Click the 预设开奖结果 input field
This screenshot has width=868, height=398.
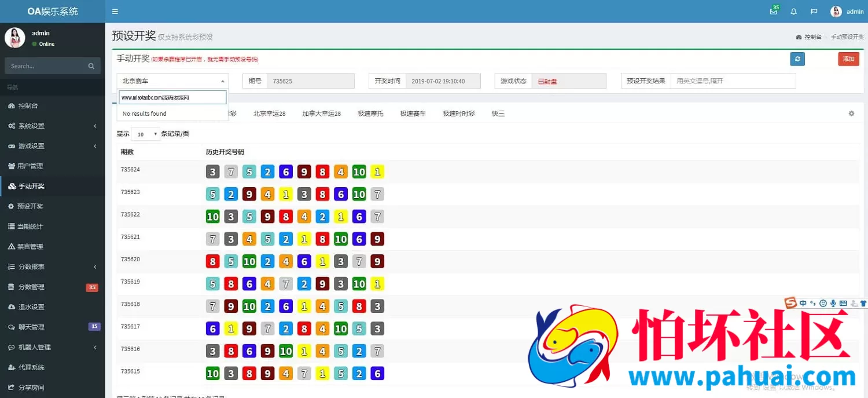[x=733, y=81]
